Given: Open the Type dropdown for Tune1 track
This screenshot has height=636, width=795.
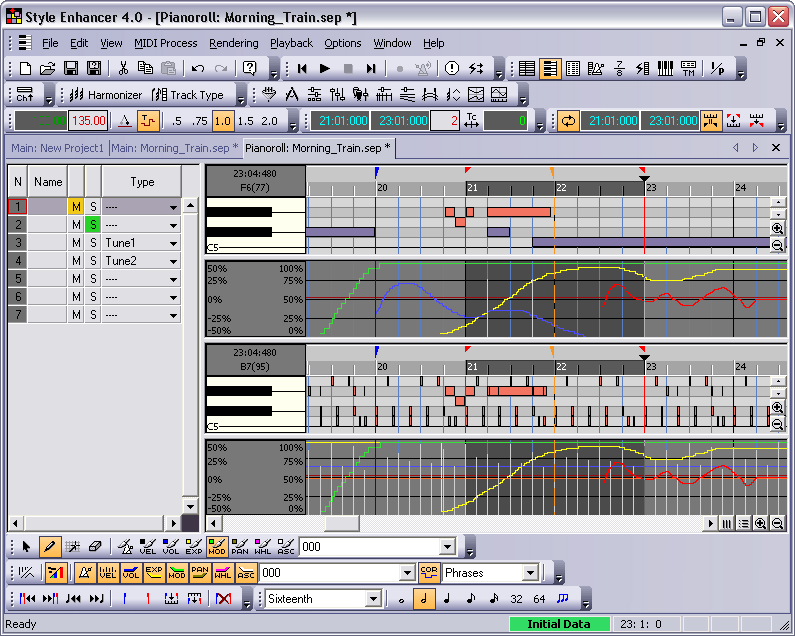Looking at the screenshot, I should coord(173,243).
